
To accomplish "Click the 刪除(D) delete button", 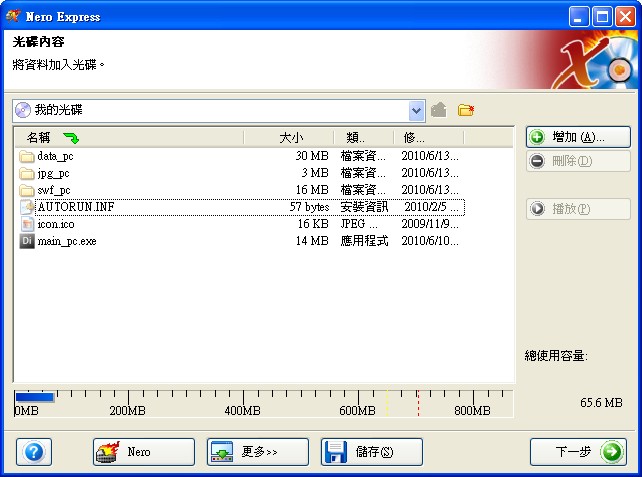I will pyautogui.click(x=578, y=161).
